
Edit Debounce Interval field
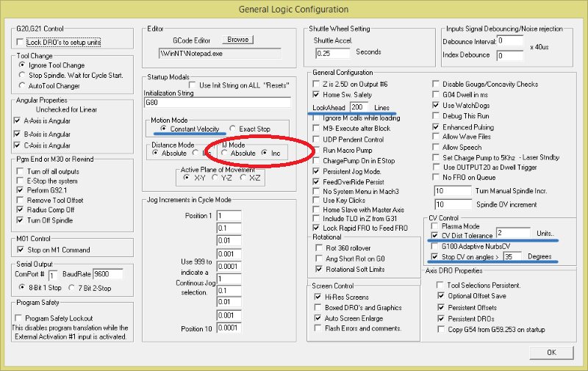510,40
